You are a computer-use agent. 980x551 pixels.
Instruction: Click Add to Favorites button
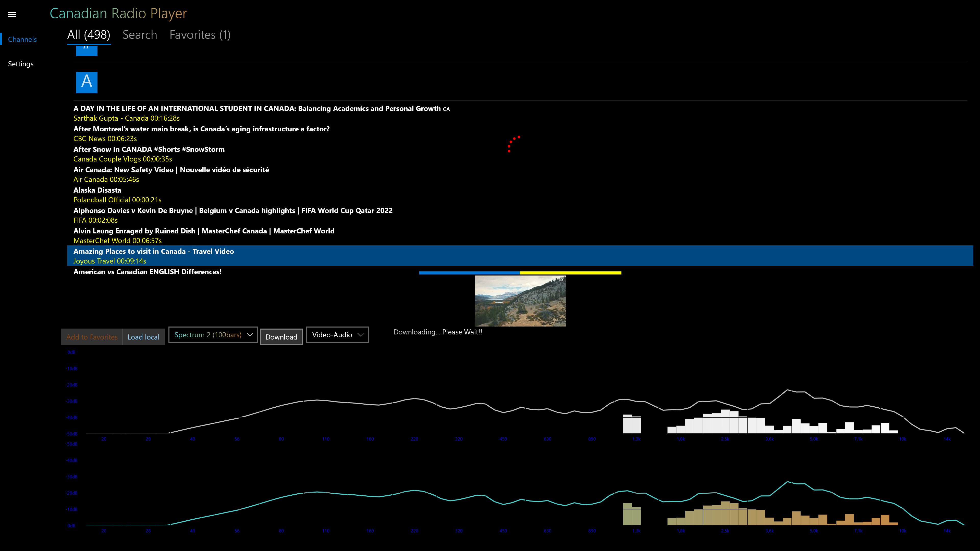click(x=92, y=337)
